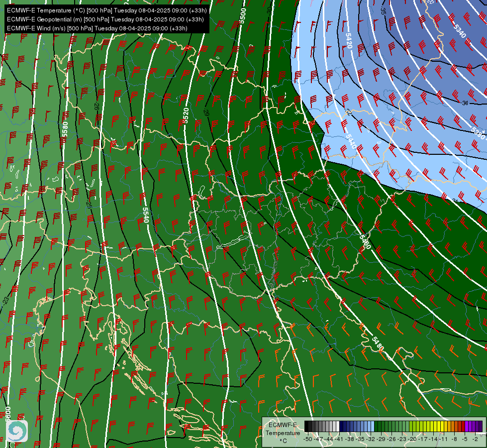
Task: Select the ECMWF-E Temperature header line
Action: (x=106, y=10)
